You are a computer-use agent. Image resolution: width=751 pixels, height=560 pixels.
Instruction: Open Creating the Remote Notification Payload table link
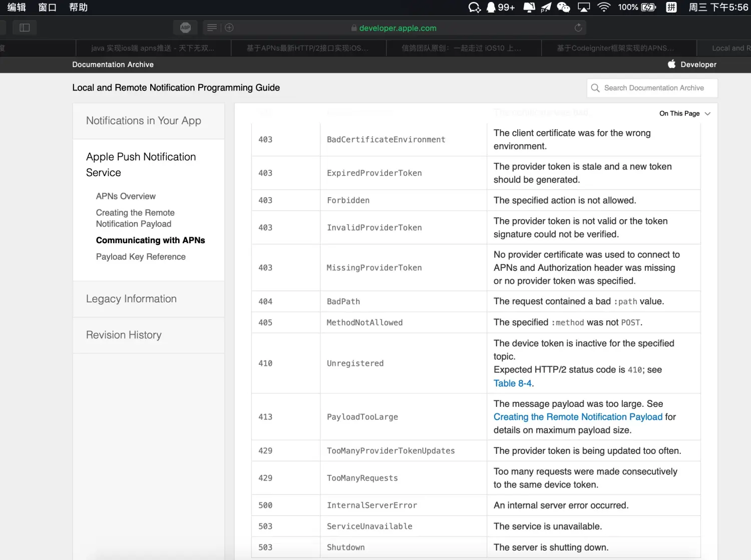tap(578, 417)
